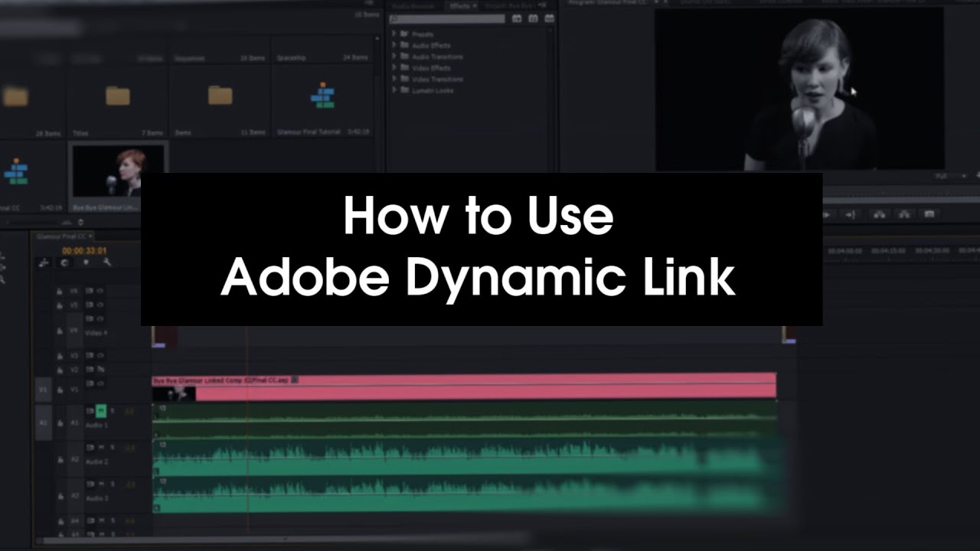Viewport: 980px width, 551px height.
Task: Toggle track output eye on V1
Action: point(100,383)
